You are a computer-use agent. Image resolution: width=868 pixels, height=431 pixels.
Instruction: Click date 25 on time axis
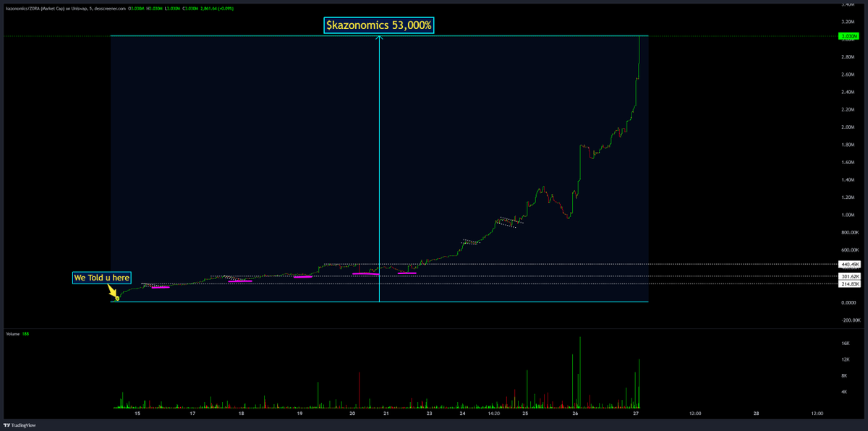click(x=526, y=414)
